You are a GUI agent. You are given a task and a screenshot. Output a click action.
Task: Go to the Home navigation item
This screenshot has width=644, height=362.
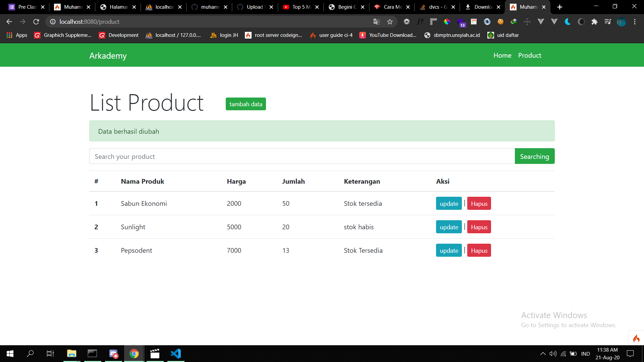pos(502,55)
